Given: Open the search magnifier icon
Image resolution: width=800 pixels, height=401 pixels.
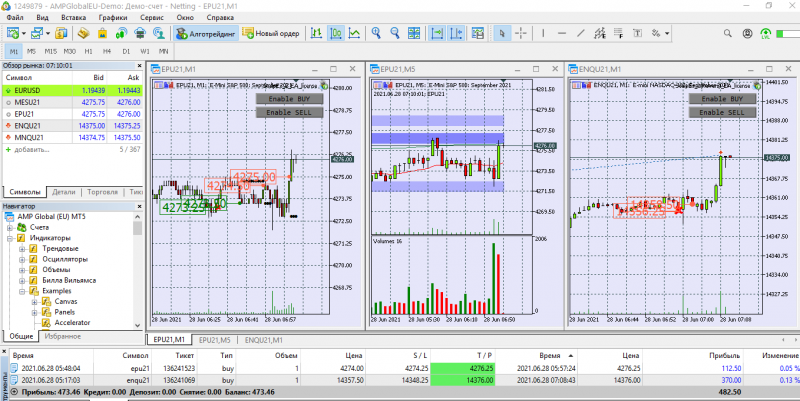Looking at the screenshot, I should [728, 34].
